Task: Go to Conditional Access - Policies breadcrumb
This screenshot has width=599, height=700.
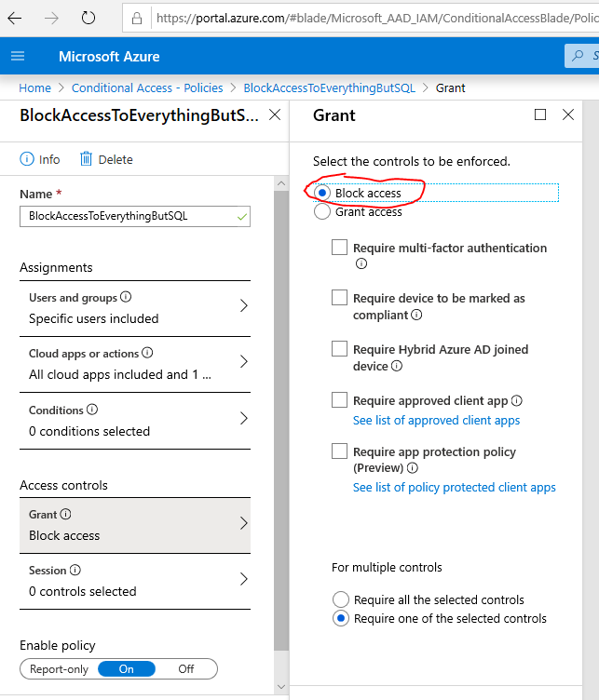Action: 147,88
